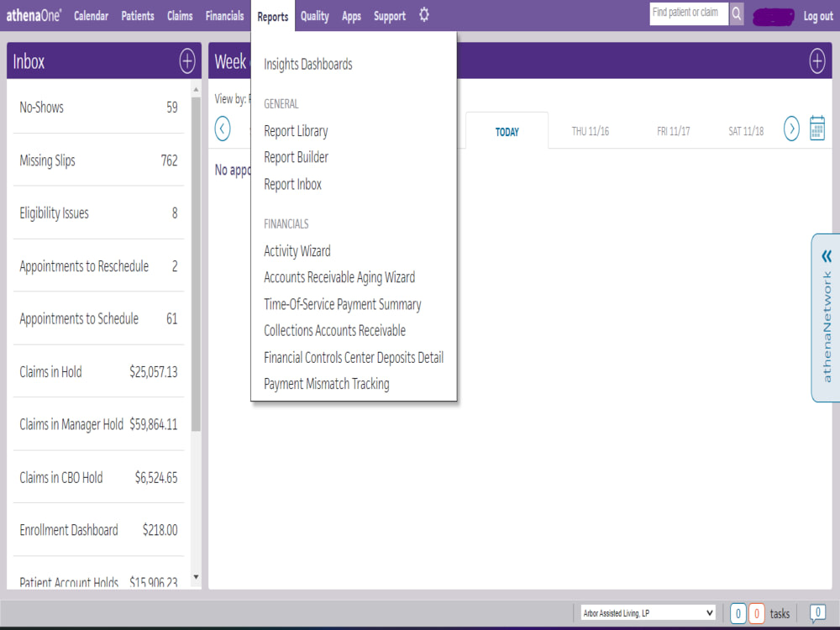Open Claims in Manager Hold item
The height and width of the screenshot is (630, 840).
click(x=98, y=424)
